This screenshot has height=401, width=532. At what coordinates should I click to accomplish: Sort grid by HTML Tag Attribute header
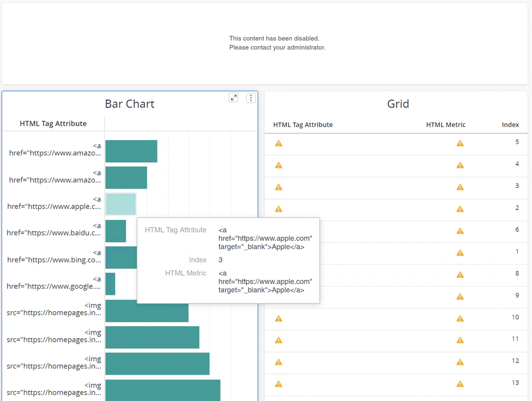[303, 125]
